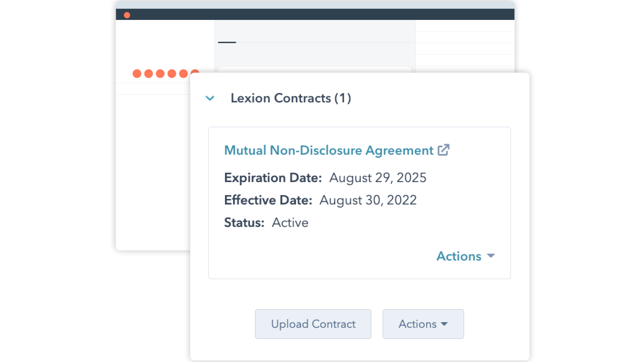Screen dimensions: 644x362
Task: Select the Lexion Contracts (1) heading
Action: coord(291,98)
